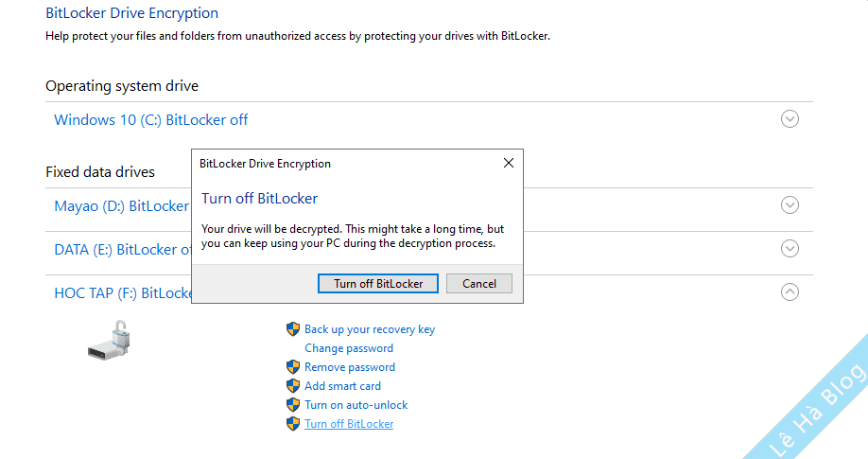Choose the Remove password link
868x459 pixels.
pos(350,367)
